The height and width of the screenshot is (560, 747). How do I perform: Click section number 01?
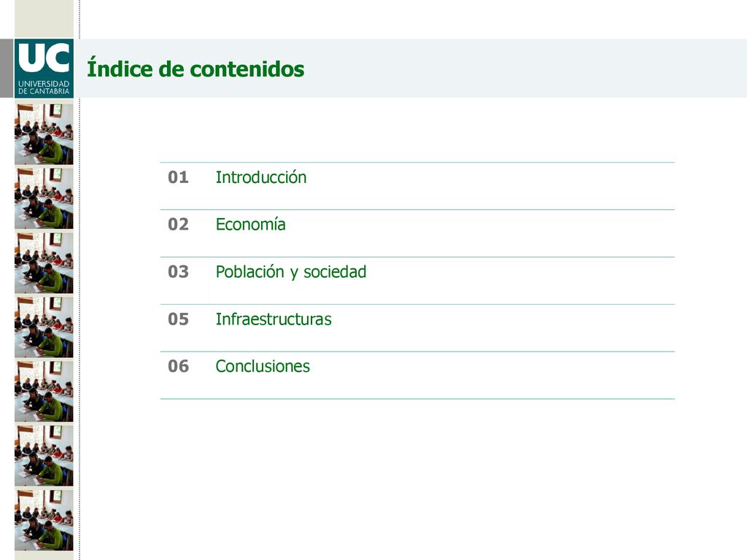(x=178, y=177)
